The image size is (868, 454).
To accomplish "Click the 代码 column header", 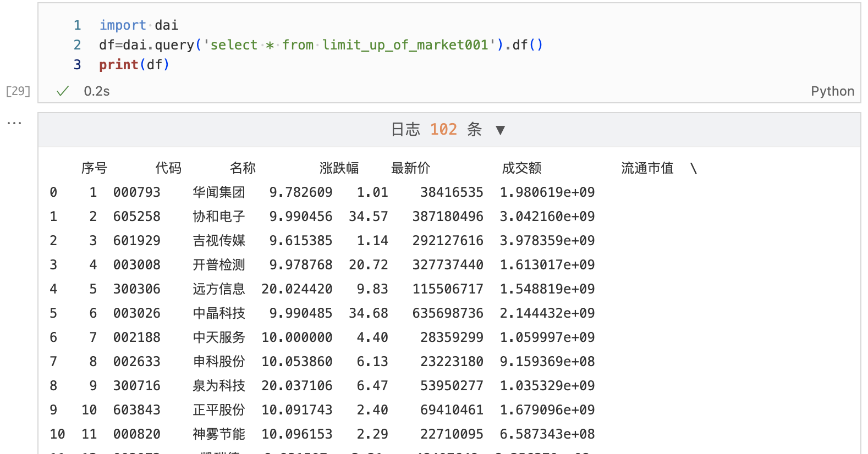I will click(x=168, y=168).
